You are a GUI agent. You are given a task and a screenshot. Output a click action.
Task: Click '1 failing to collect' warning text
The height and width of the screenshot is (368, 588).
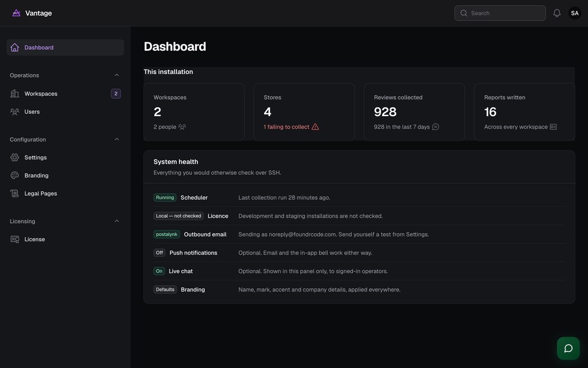tap(287, 127)
